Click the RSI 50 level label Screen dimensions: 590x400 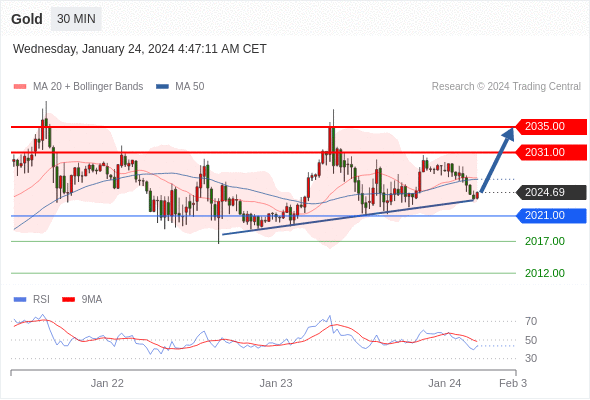(x=531, y=340)
